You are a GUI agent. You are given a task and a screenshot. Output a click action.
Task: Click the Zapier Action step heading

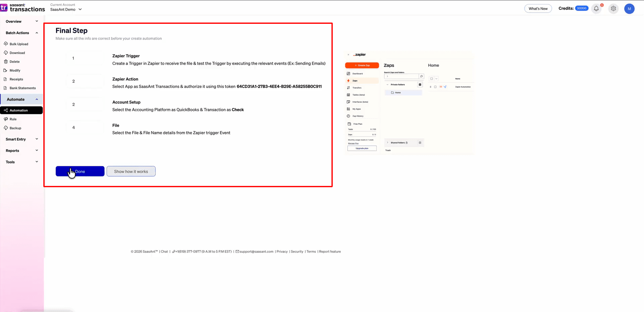125,79
